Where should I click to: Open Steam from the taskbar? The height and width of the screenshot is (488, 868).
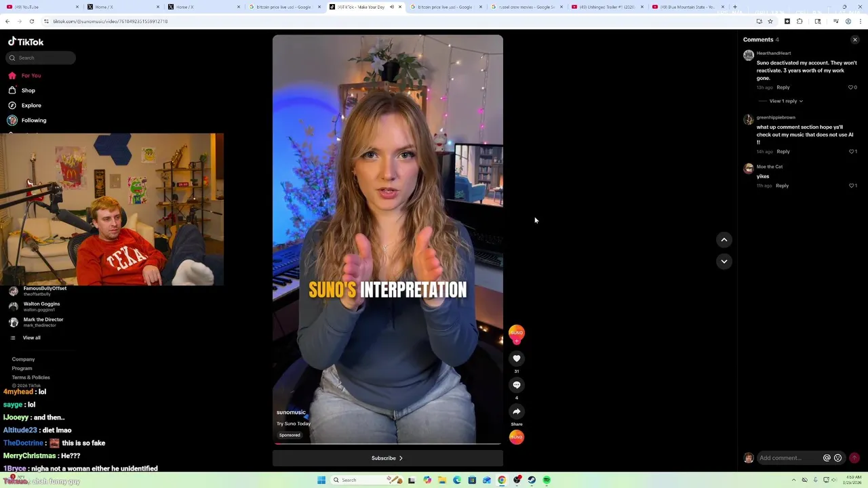coord(532,480)
